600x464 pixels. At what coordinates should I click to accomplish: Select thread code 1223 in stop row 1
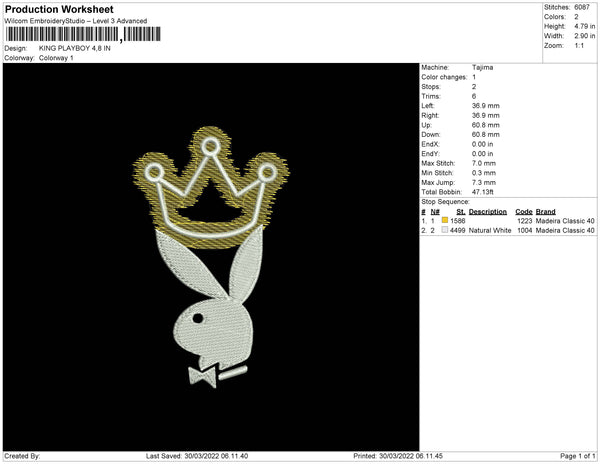pyautogui.click(x=524, y=221)
